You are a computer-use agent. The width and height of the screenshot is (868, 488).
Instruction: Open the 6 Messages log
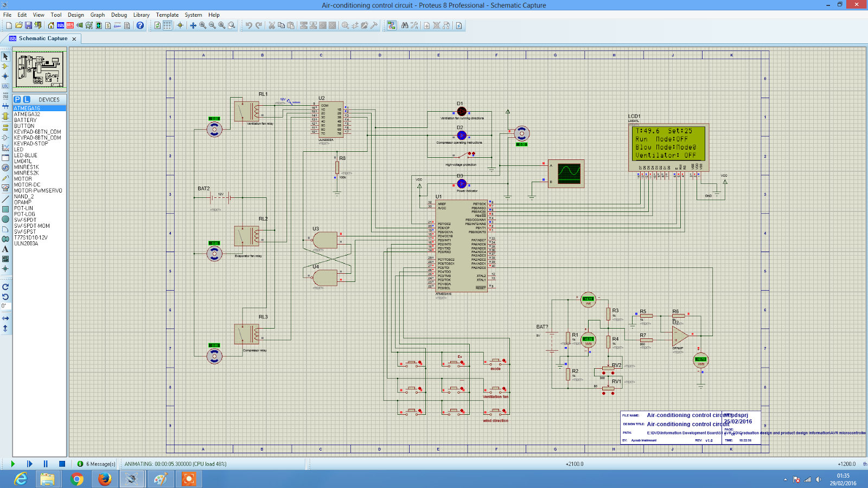pyautogui.click(x=98, y=464)
